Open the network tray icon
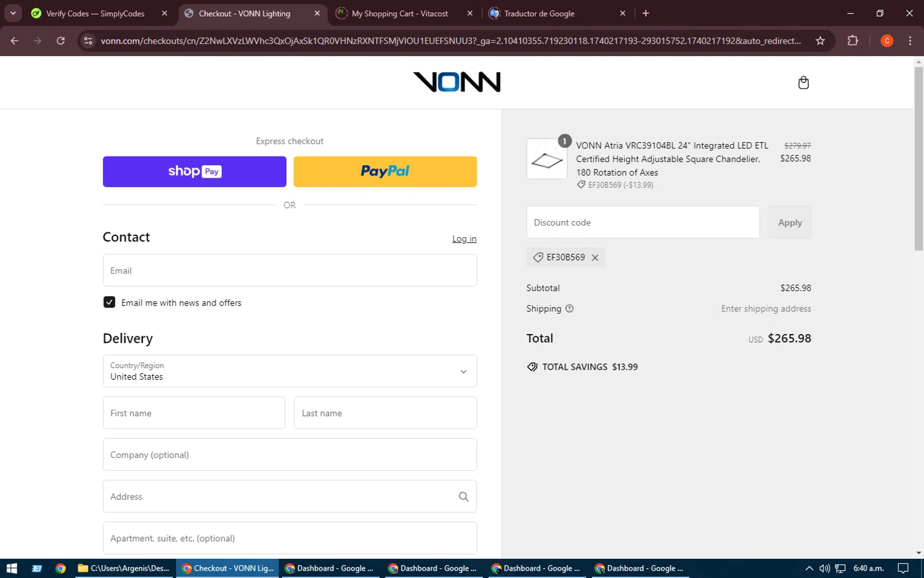Viewport: 924px width, 578px height. point(840,568)
